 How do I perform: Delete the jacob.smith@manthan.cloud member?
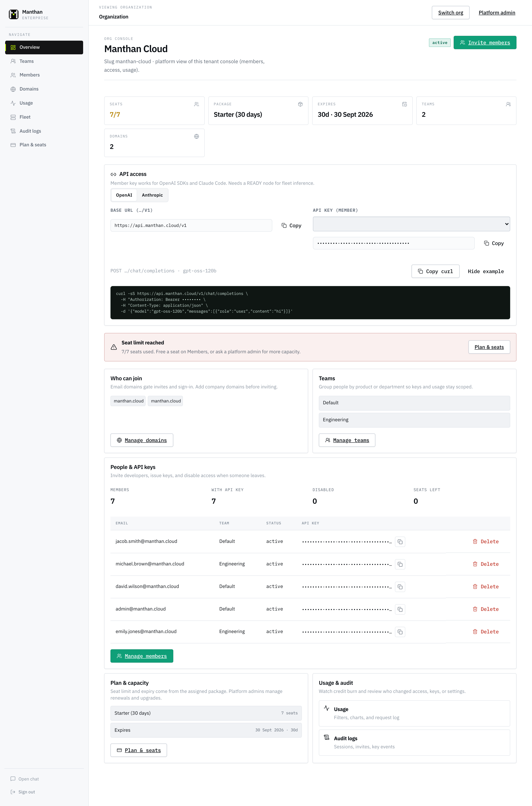point(485,542)
